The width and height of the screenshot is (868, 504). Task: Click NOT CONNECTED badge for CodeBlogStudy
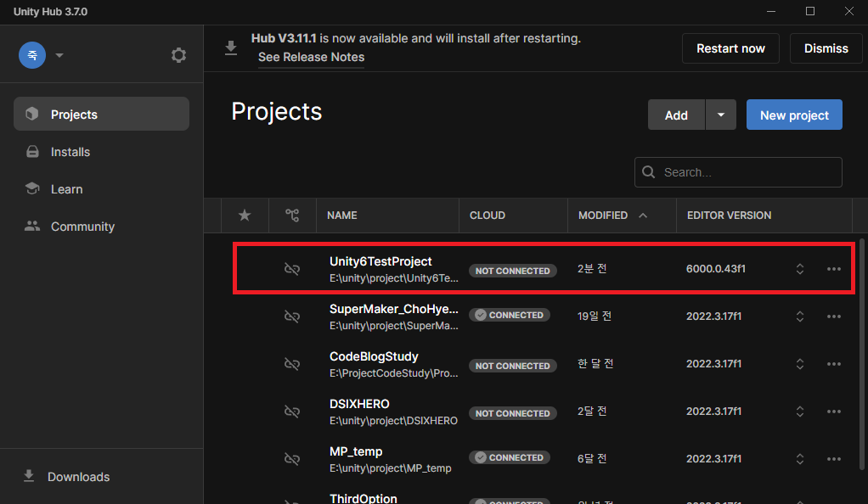pos(513,366)
